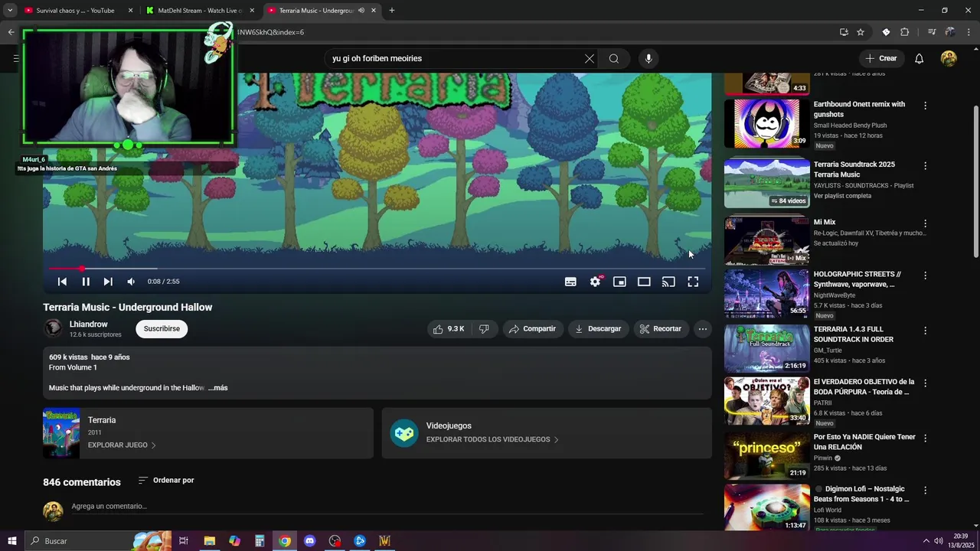Expand the description with ...más
The width and height of the screenshot is (980, 551).
tap(218, 388)
